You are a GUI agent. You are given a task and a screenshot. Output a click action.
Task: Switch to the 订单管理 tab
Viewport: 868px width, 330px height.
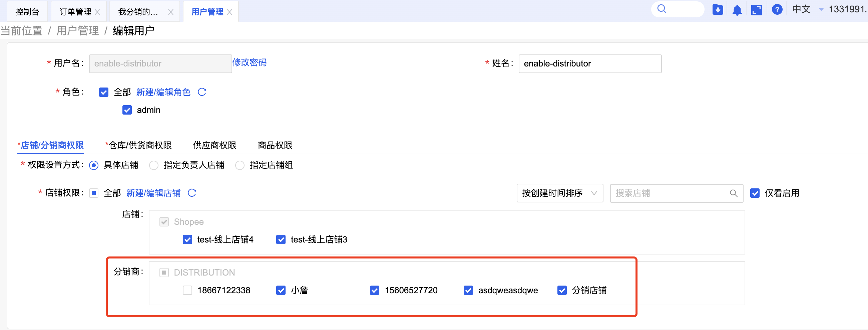click(75, 12)
